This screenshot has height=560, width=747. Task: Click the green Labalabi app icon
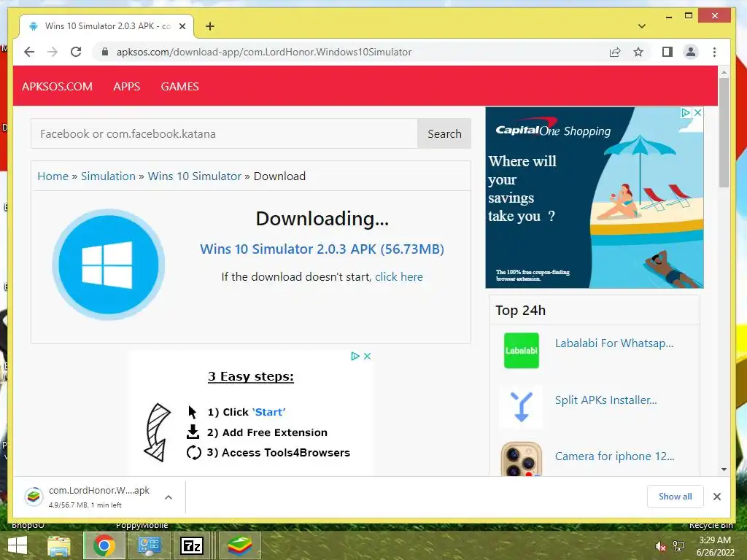[521, 351]
